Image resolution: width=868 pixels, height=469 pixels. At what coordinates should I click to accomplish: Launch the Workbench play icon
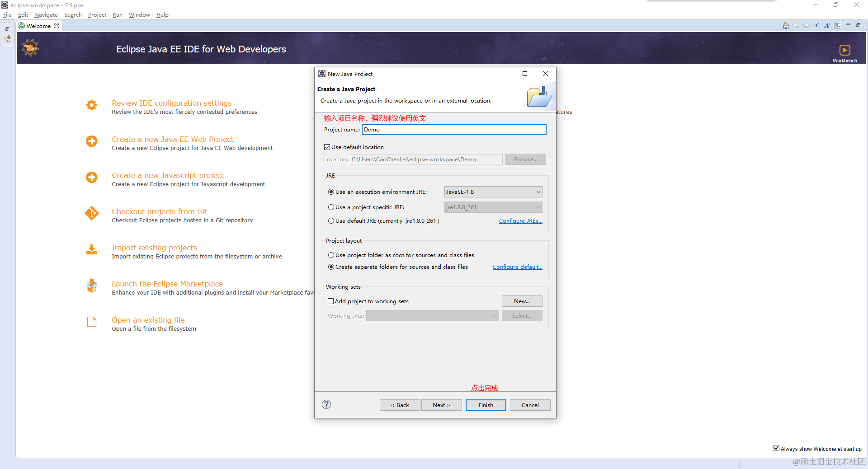[844, 50]
